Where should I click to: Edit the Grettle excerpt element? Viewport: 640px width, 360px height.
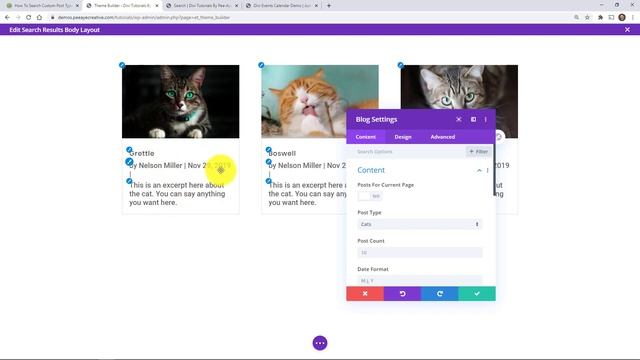[x=129, y=181]
